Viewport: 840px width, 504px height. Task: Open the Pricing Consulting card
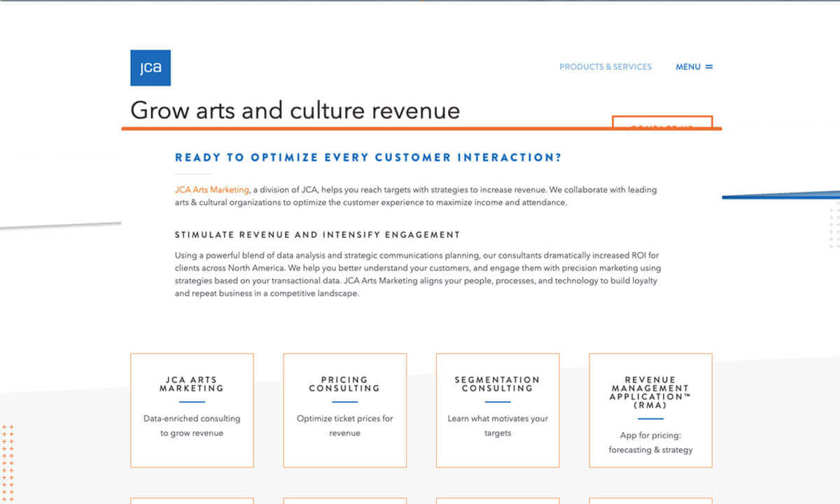pos(345,410)
